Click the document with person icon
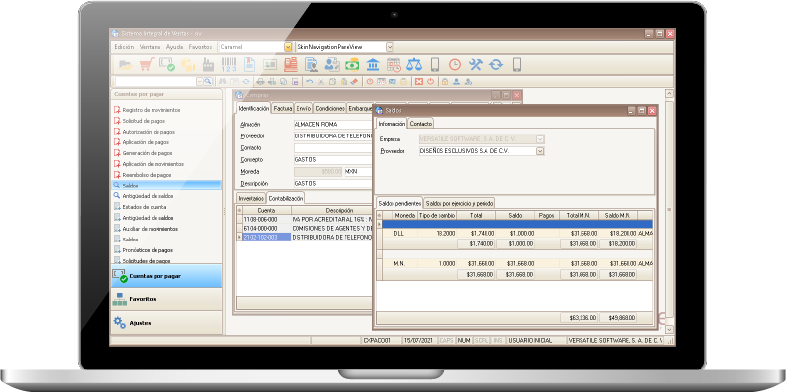Screen dimensions: 786x392 point(311,65)
